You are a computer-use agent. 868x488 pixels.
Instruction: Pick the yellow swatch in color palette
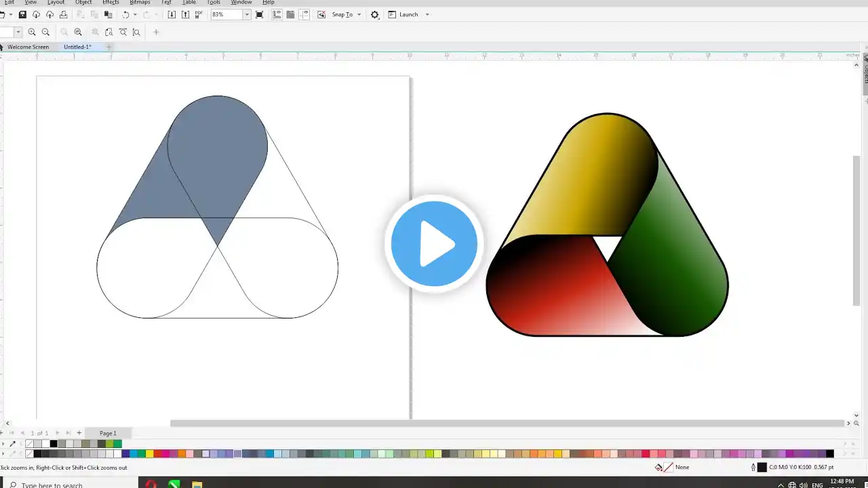point(149,454)
